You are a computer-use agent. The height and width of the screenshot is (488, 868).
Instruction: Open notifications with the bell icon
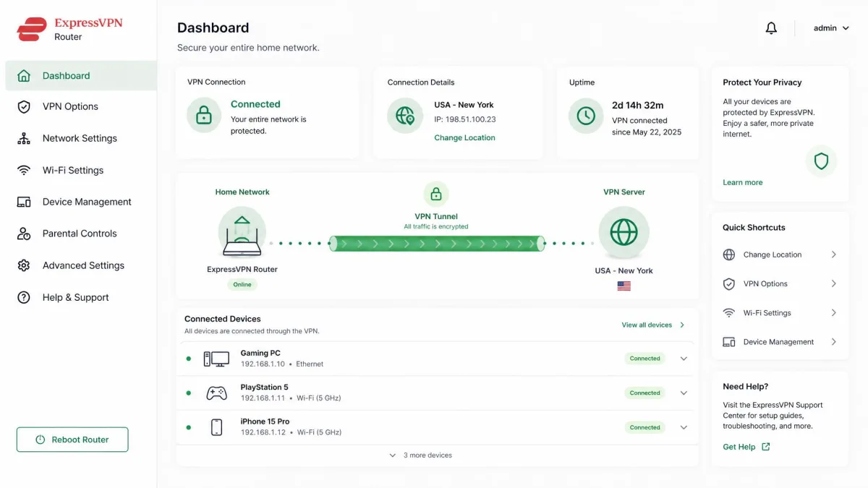771,28
